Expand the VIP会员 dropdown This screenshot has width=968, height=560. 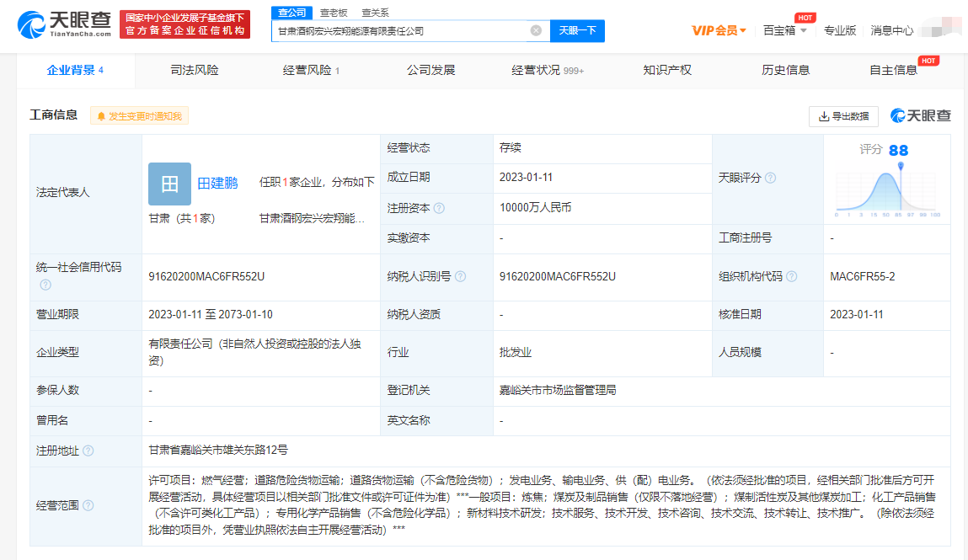click(719, 31)
